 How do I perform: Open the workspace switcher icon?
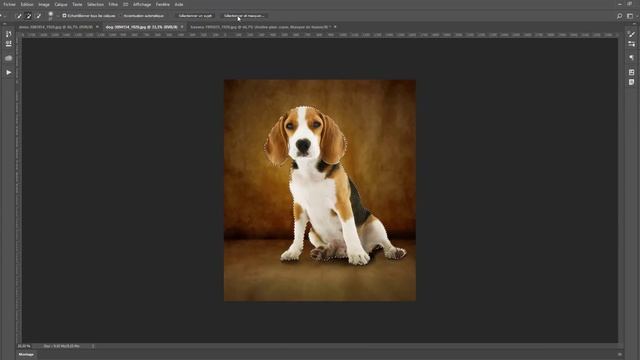click(x=630, y=16)
